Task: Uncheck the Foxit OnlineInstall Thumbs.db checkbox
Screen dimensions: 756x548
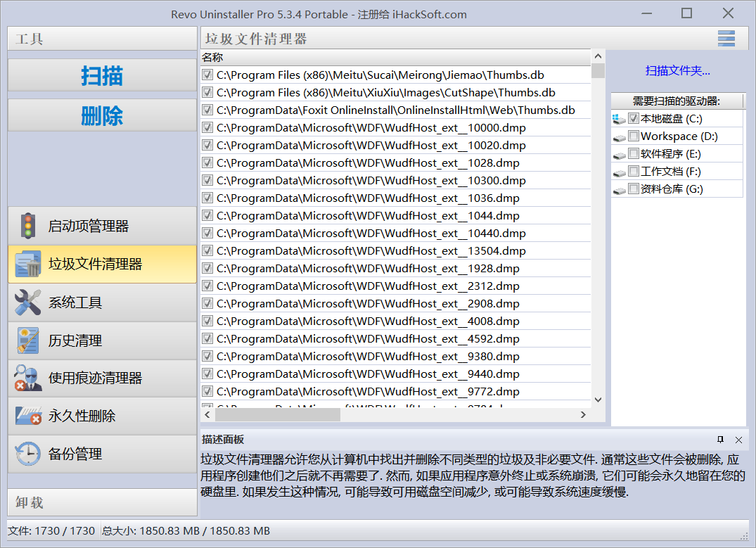Action: [x=207, y=110]
